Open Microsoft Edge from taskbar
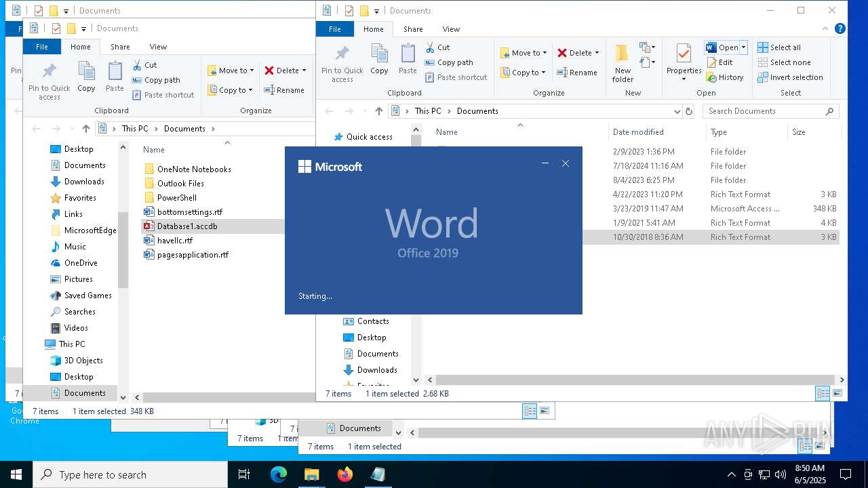 pyautogui.click(x=279, y=474)
